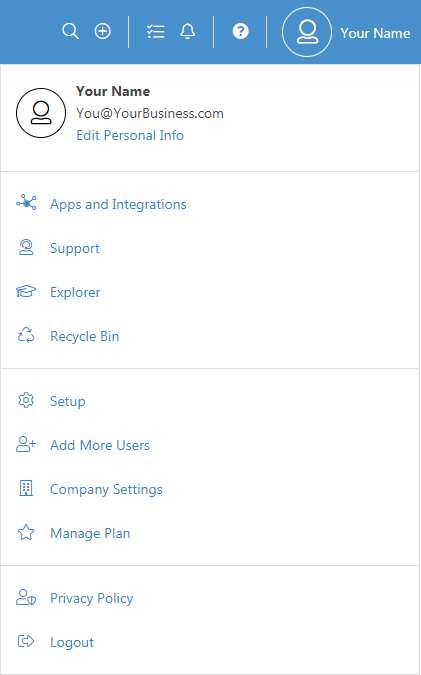Click the You@YourBusiness.com email text
Screen dimensions: 421x675
(150, 114)
